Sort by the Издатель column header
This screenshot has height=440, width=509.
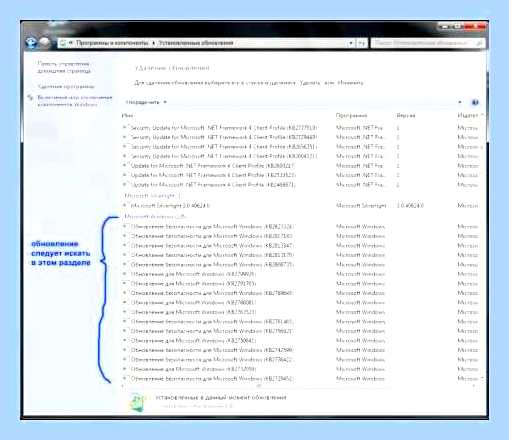point(467,115)
